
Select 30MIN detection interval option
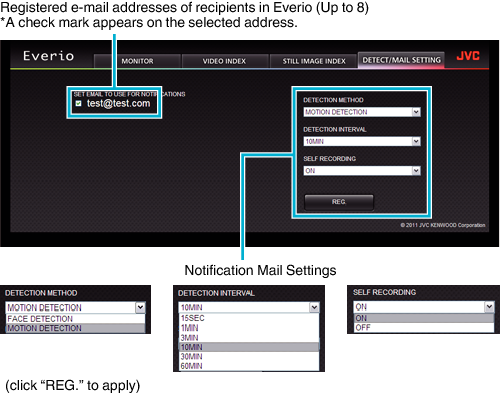pyautogui.click(x=249, y=357)
